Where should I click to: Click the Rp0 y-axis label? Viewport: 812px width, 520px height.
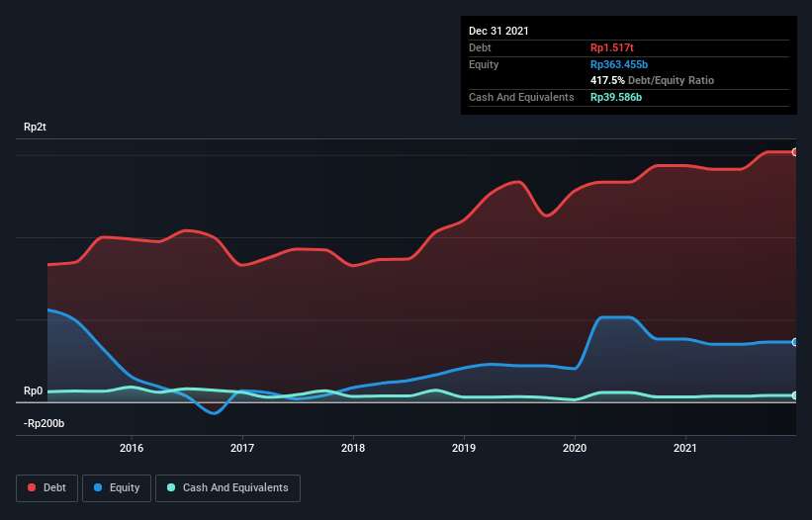click(x=34, y=391)
